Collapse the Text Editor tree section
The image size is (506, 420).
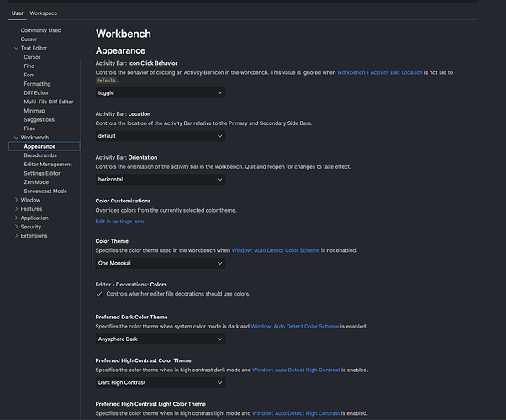click(16, 48)
